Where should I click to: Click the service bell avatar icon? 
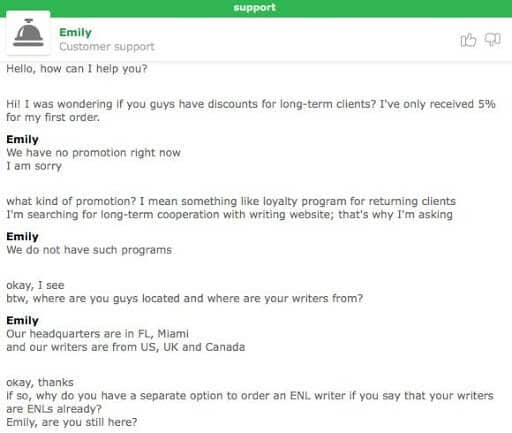coord(28,33)
